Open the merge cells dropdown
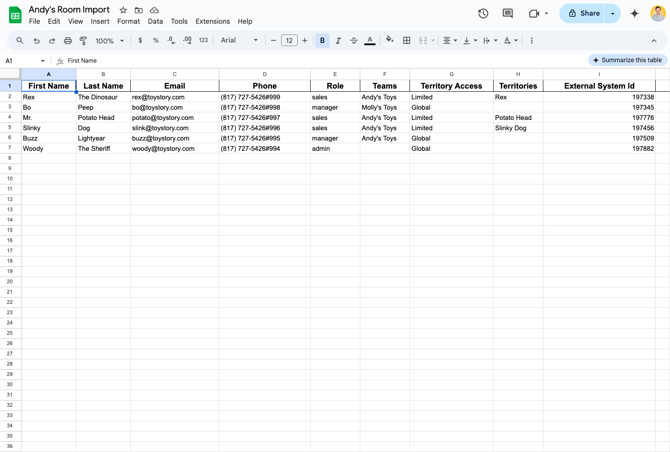The width and height of the screenshot is (670, 452). coord(433,41)
